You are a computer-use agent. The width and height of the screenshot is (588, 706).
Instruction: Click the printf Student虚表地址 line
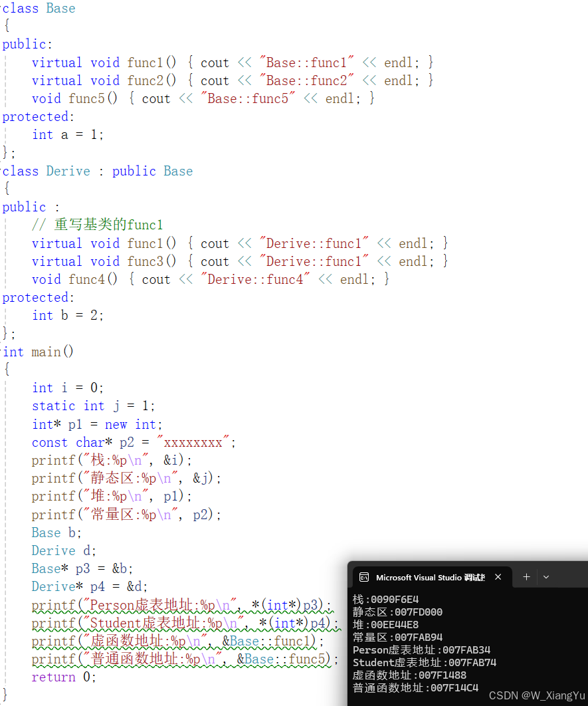(185, 623)
